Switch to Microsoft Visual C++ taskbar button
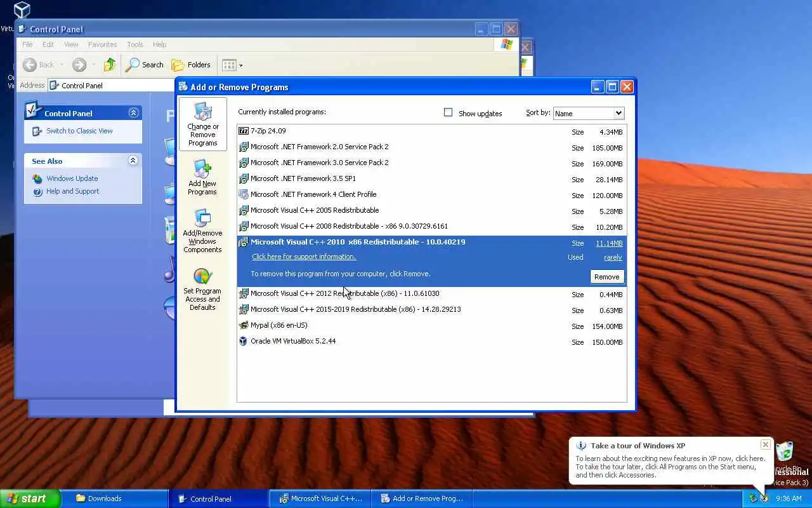Image resolution: width=812 pixels, height=508 pixels. tap(320, 498)
